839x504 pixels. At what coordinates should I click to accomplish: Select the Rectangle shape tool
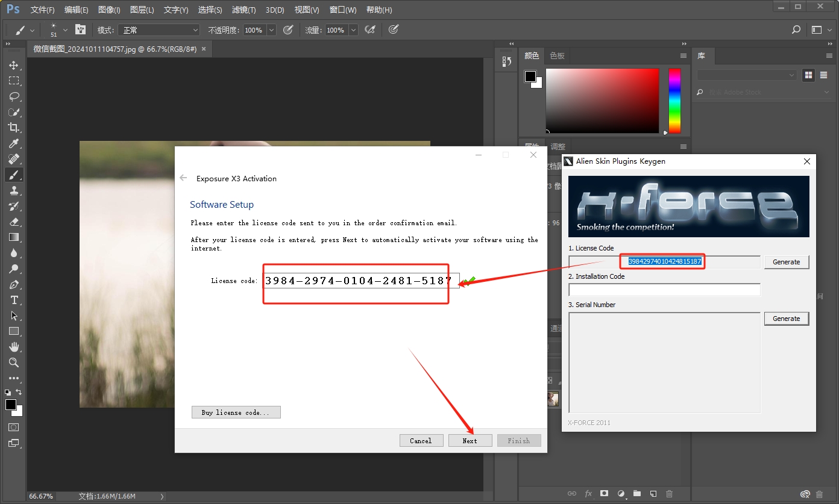pyautogui.click(x=13, y=331)
